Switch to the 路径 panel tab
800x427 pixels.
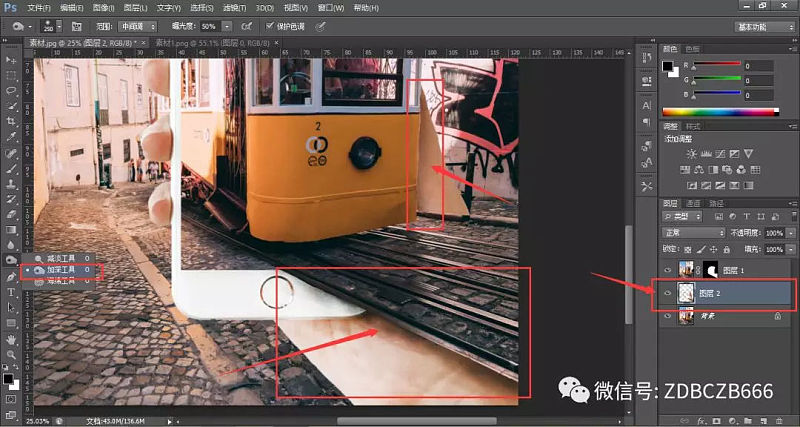coord(716,203)
